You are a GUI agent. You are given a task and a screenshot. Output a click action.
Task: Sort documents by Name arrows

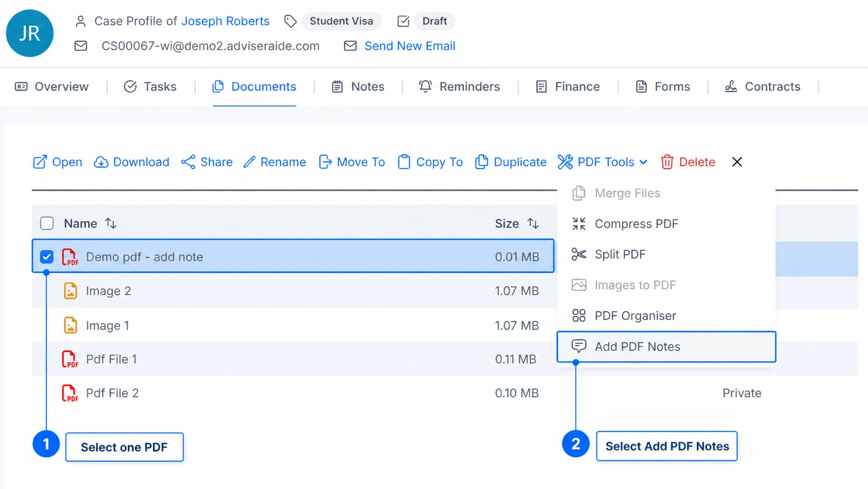pos(111,223)
